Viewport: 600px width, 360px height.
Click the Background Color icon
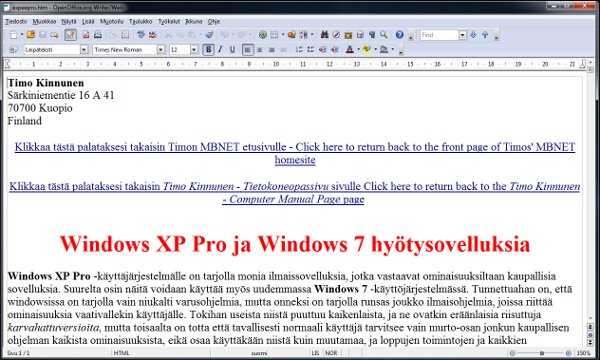pyautogui.click(x=384, y=49)
